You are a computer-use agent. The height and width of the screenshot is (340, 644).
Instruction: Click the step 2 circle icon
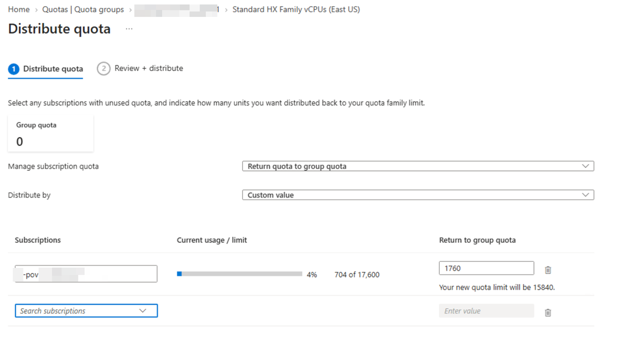103,69
